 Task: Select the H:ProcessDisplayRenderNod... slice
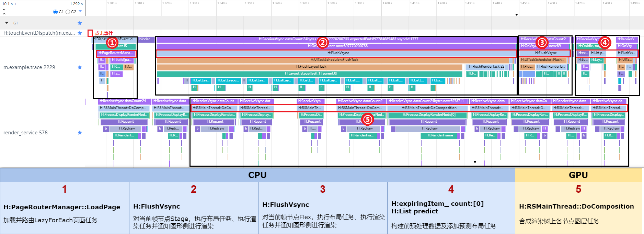124,115
